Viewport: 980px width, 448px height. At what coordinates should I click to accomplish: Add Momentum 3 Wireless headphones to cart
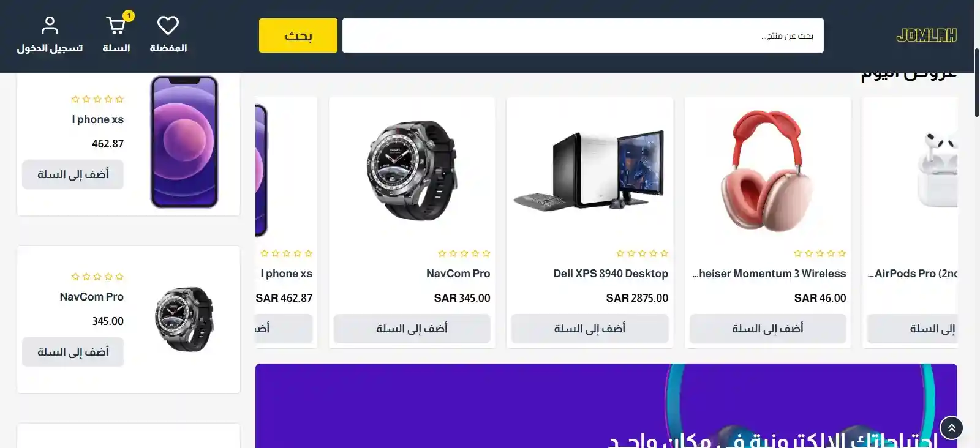click(x=767, y=329)
